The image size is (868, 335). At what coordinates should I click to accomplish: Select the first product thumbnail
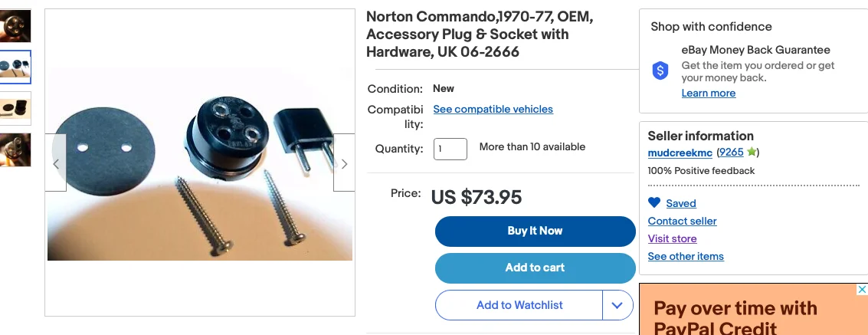point(15,27)
